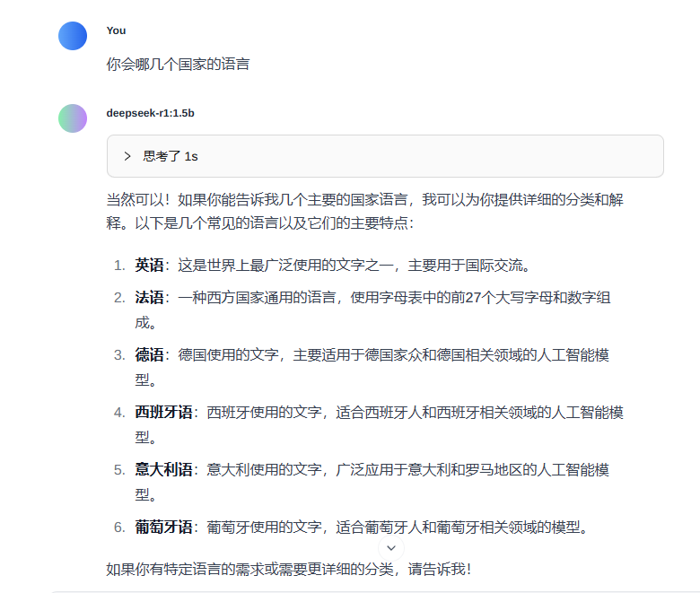Click the bold 英语 list heading
This screenshot has width=700, height=593.
[150, 265]
